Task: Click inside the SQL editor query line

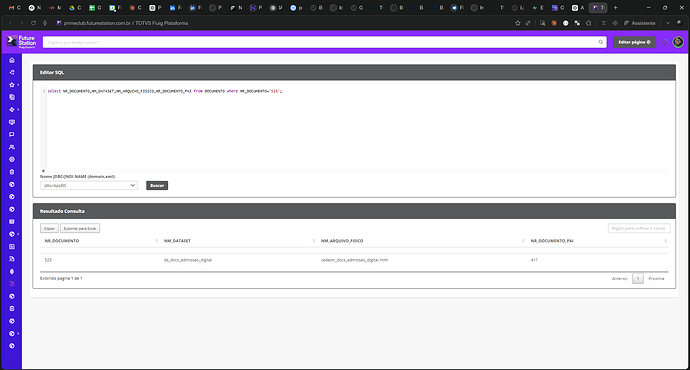Action: point(165,91)
